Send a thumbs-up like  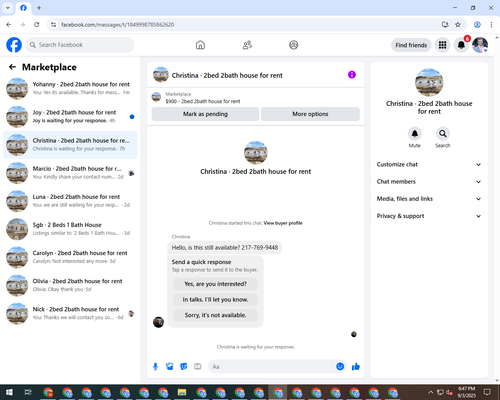tap(356, 367)
